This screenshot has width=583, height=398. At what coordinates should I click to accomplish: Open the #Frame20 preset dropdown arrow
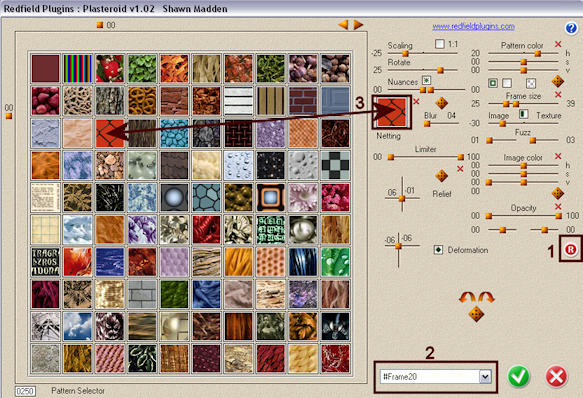tap(485, 377)
